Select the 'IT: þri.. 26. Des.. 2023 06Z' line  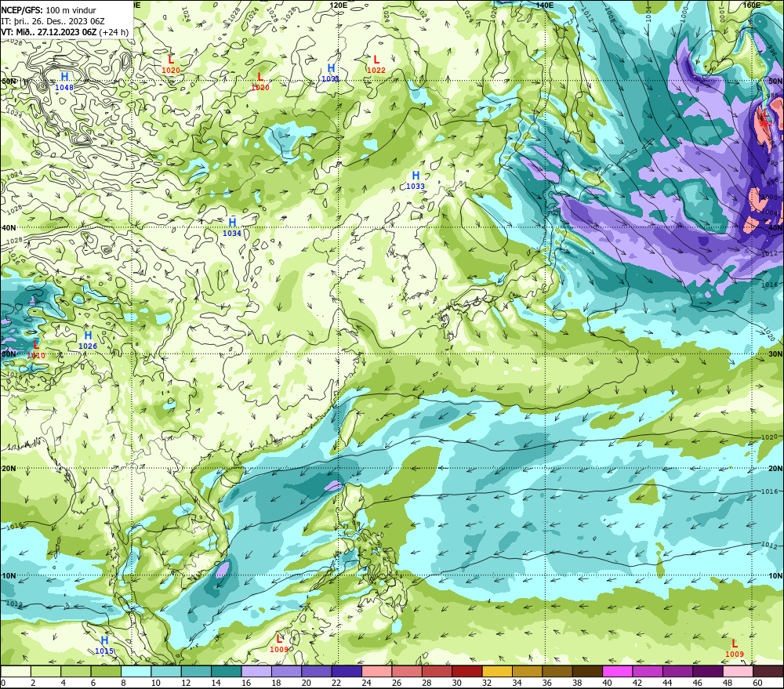click(x=53, y=21)
